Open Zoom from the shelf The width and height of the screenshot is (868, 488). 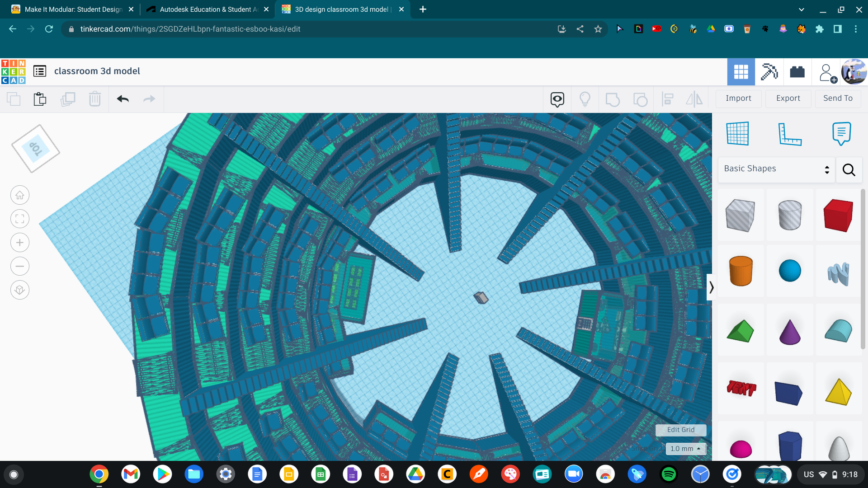[574, 474]
